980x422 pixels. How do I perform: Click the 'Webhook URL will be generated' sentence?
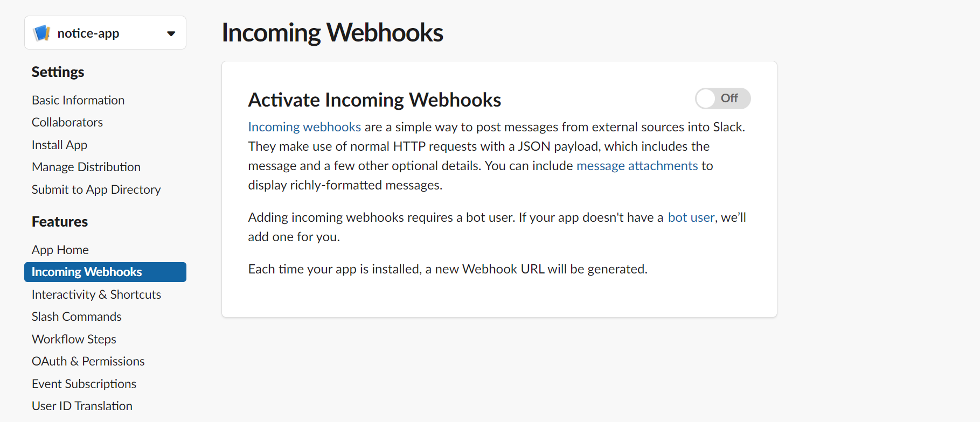(x=448, y=269)
